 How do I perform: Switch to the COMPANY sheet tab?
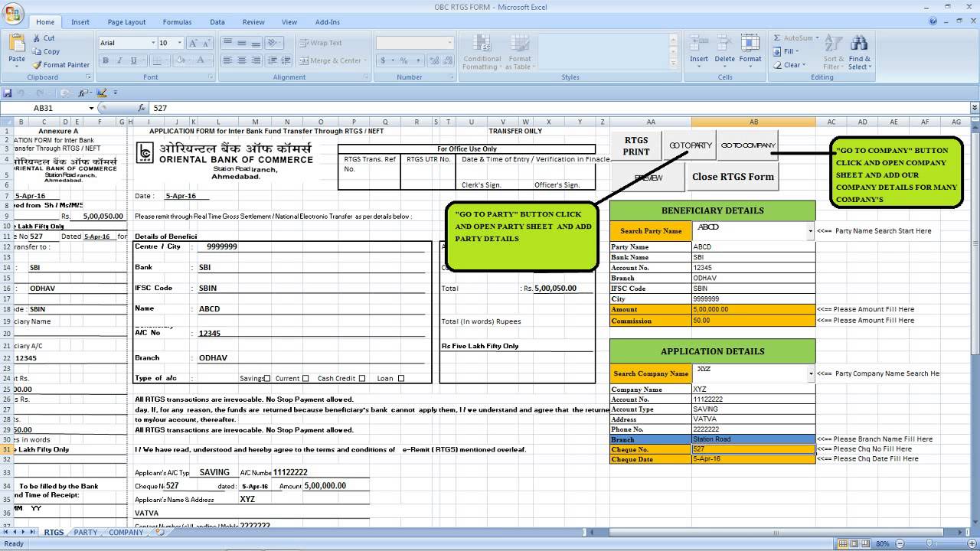(x=126, y=532)
